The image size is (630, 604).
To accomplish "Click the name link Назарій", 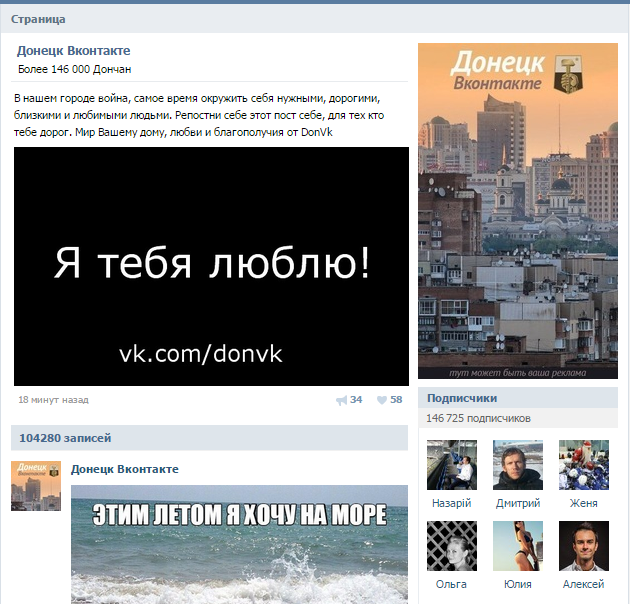I will (452, 503).
